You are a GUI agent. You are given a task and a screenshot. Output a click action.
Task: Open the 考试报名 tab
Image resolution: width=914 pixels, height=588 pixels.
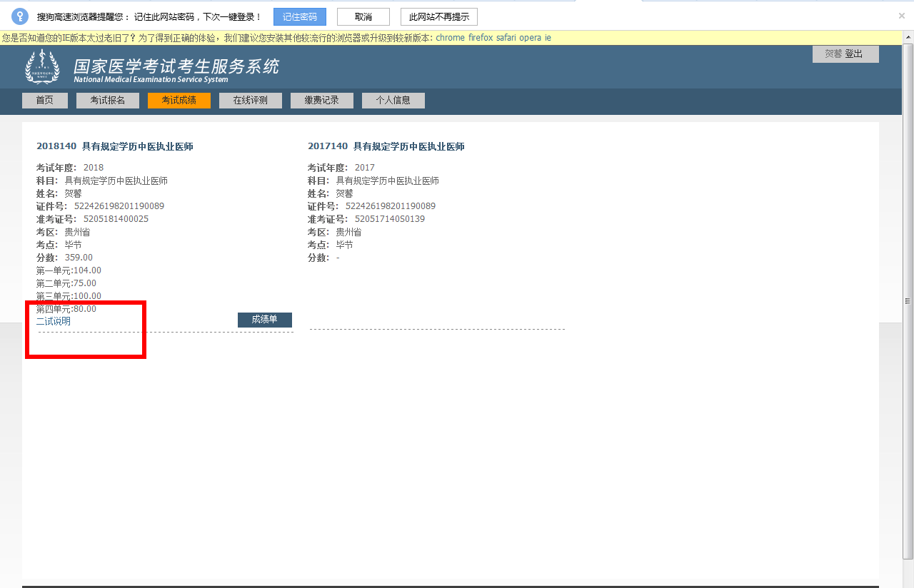(108, 101)
